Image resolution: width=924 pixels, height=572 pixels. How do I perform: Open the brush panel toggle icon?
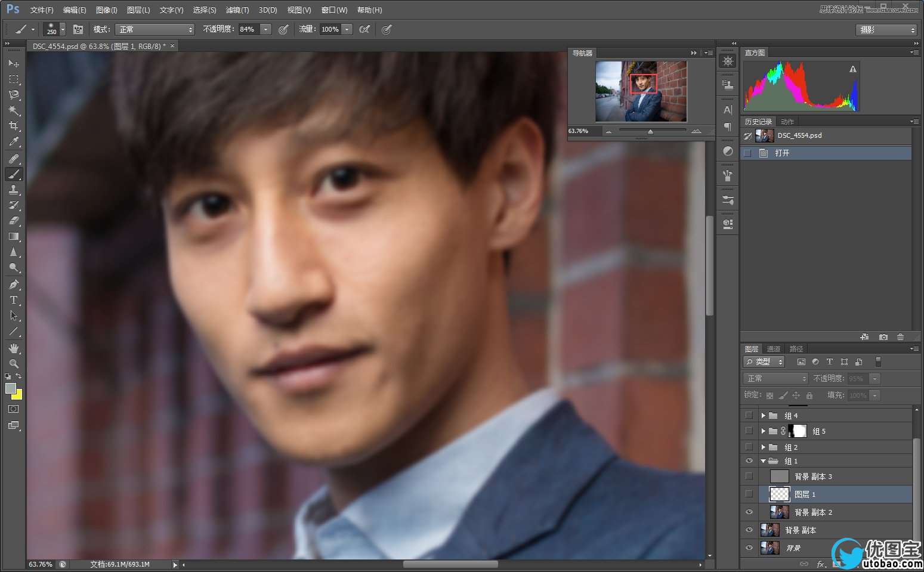click(x=78, y=29)
